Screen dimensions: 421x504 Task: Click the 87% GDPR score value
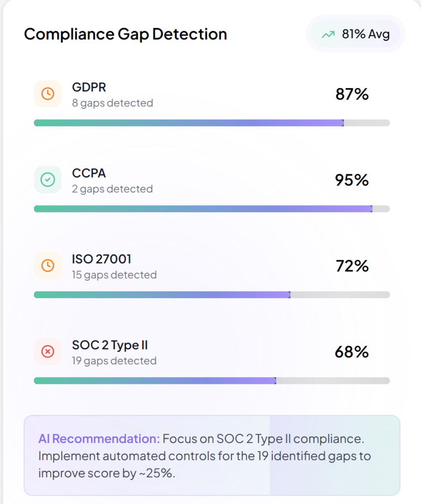click(352, 94)
